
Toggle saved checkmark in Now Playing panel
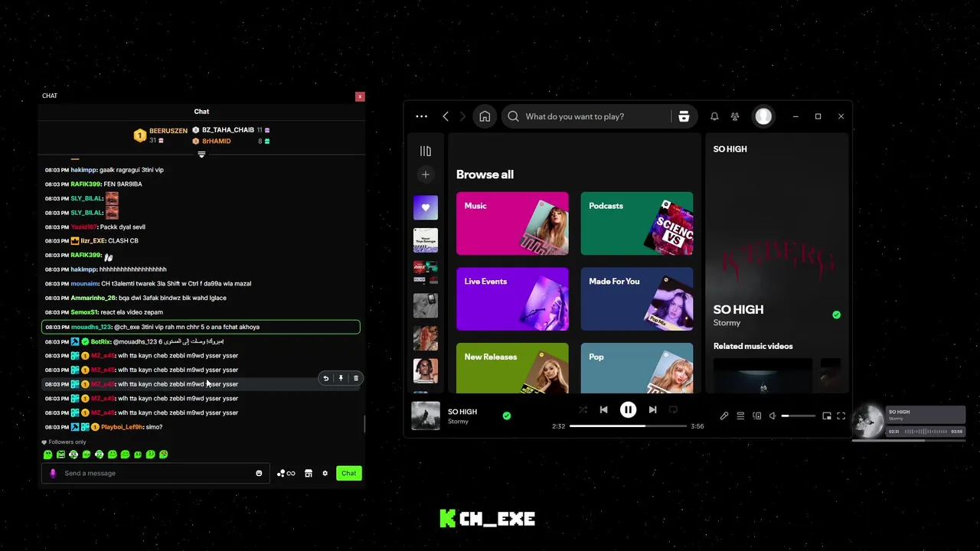[x=836, y=315]
